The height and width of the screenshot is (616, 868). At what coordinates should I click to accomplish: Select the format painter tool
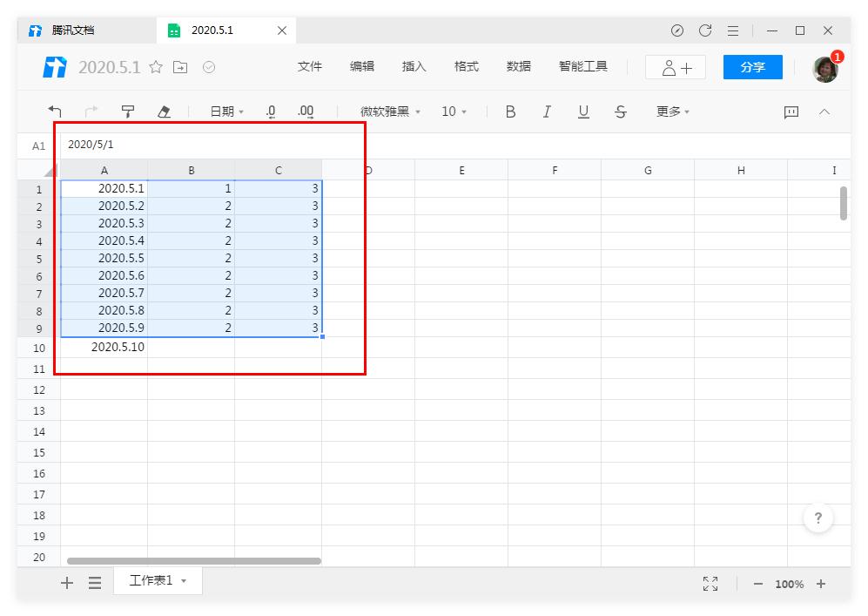pyautogui.click(x=127, y=112)
